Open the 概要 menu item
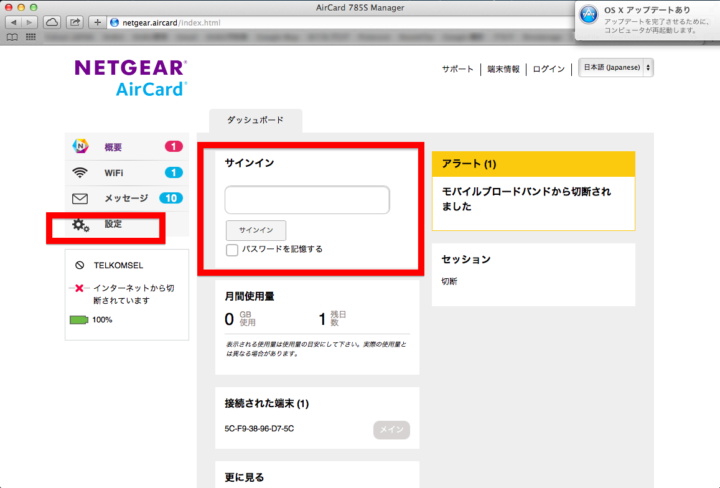Screen dimensions: 720x488 point(127,147)
